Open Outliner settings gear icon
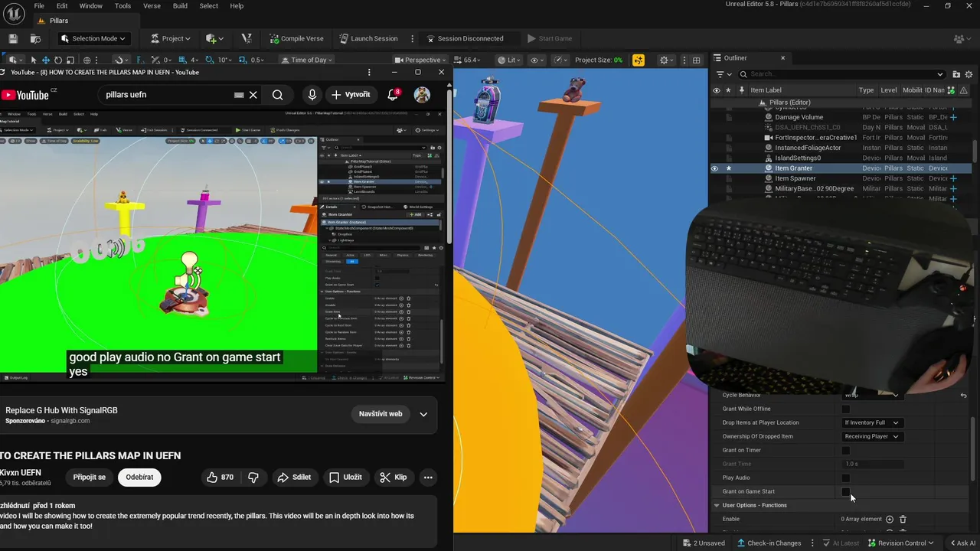980x551 pixels. tap(970, 74)
